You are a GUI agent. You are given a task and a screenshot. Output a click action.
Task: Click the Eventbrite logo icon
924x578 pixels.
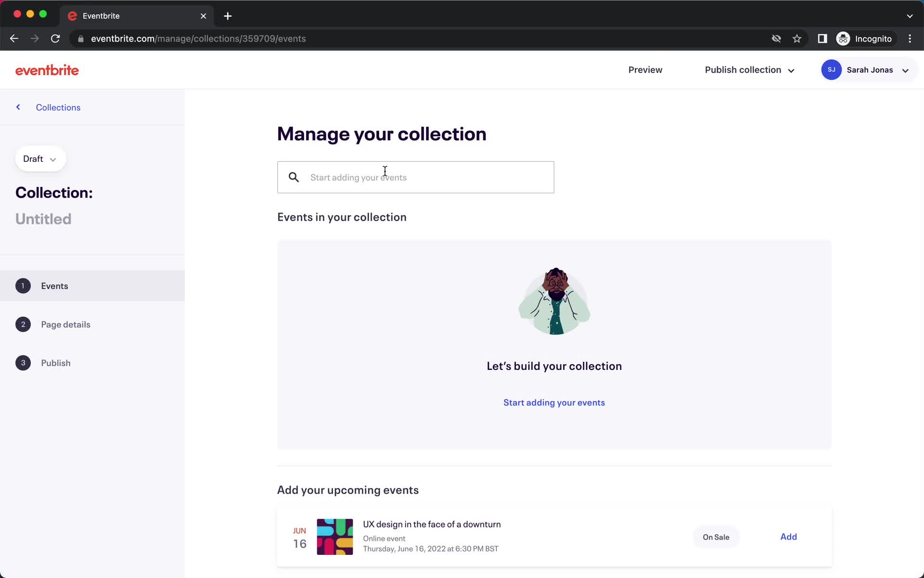47,69
